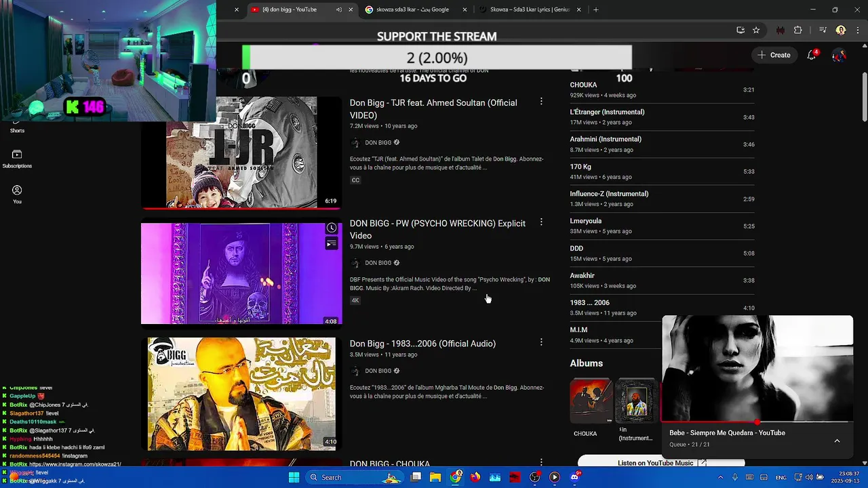The width and height of the screenshot is (868, 488).
Task: Open Chrome profile avatar
Action: click(x=841, y=30)
